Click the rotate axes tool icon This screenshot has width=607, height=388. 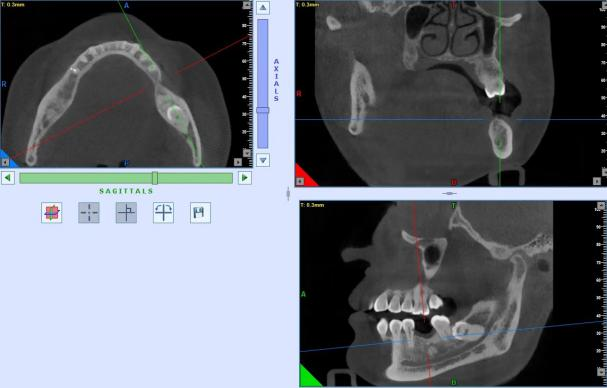(x=163, y=213)
